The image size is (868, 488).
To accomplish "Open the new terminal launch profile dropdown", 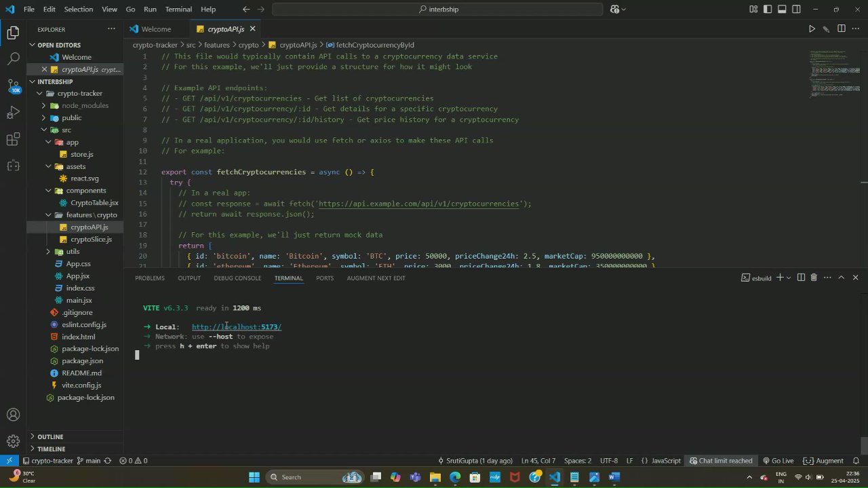I will point(789,278).
